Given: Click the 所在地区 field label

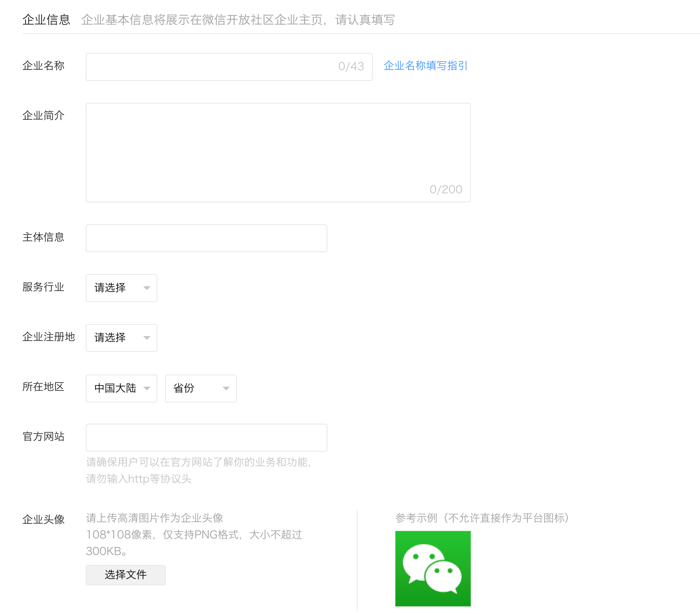Looking at the screenshot, I should point(43,387).
